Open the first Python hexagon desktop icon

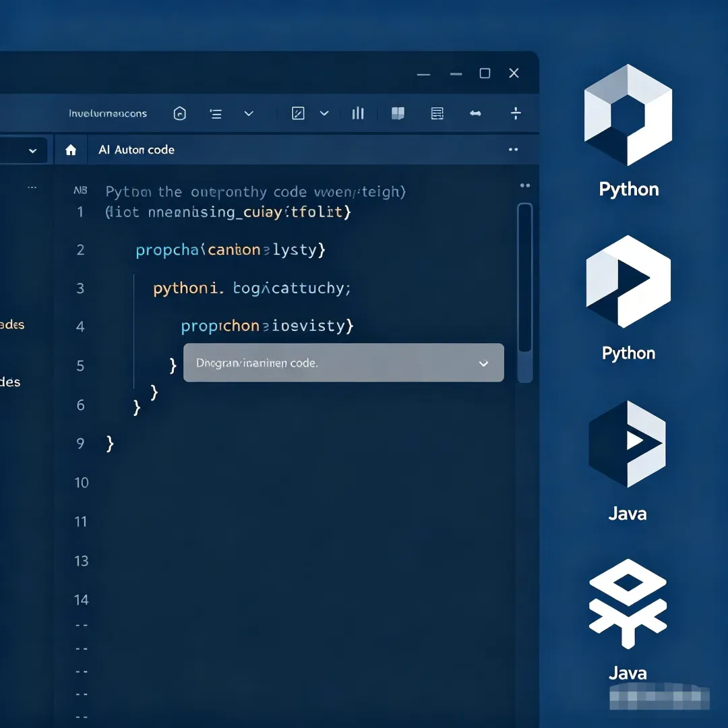click(628, 115)
